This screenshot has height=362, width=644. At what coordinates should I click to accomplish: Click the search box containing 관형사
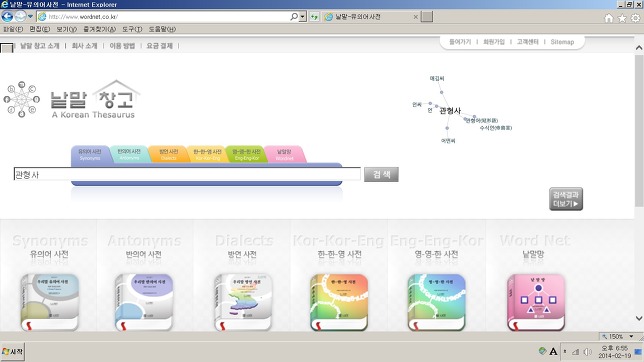pos(187,174)
